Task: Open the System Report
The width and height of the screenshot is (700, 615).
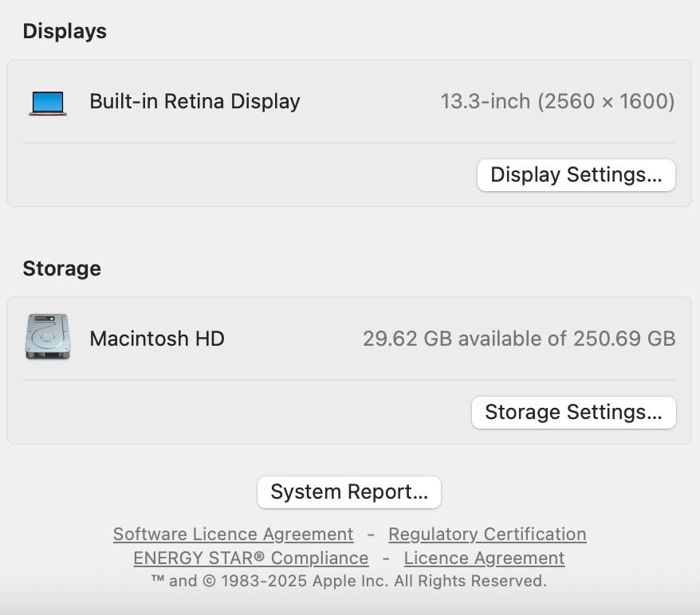Action: tap(348, 492)
